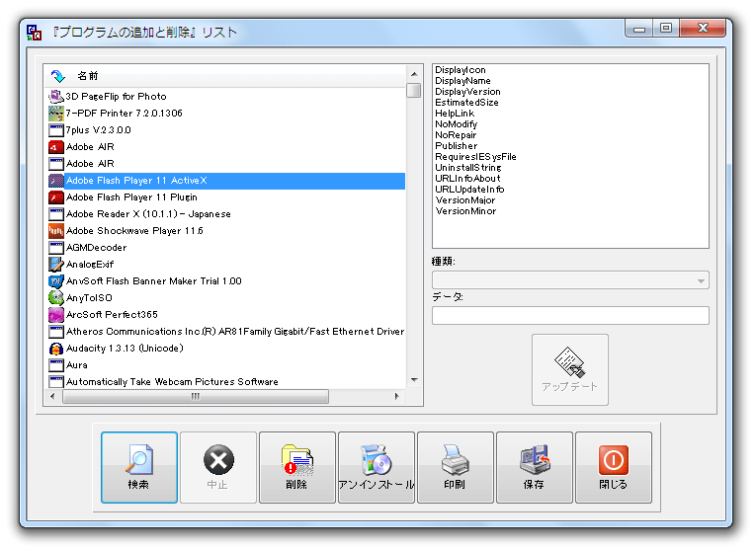Select RequiresIESysFile property
The height and width of the screenshot is (549, 756).
(475, 157)
